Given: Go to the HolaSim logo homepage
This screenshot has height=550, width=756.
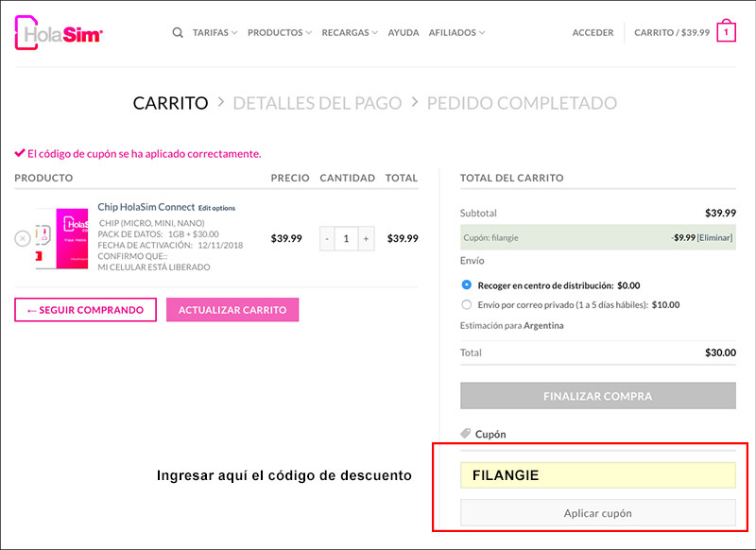Looking at the screenshot, I should pyautogui.click(x=59, y=33).
